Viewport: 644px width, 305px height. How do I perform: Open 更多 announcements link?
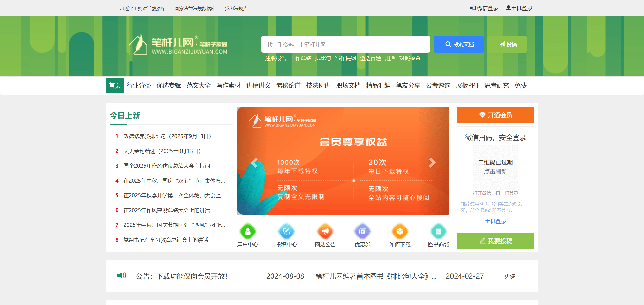pos(510,276)
